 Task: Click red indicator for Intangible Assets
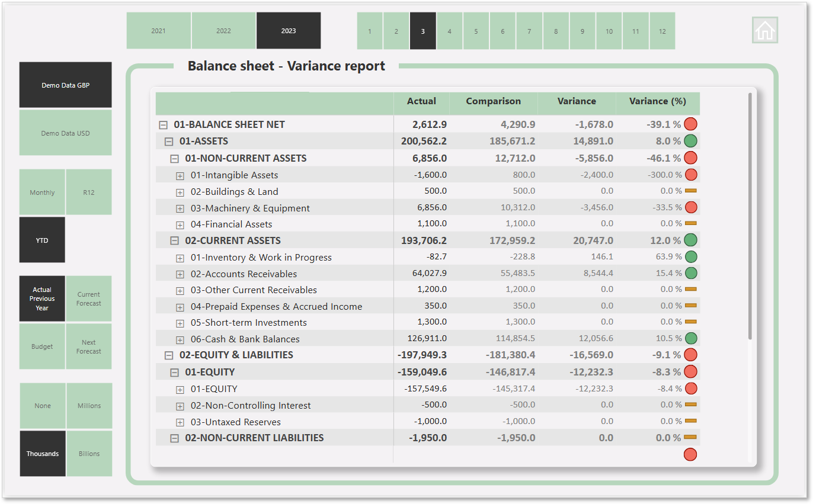click(x=690, y=175)
